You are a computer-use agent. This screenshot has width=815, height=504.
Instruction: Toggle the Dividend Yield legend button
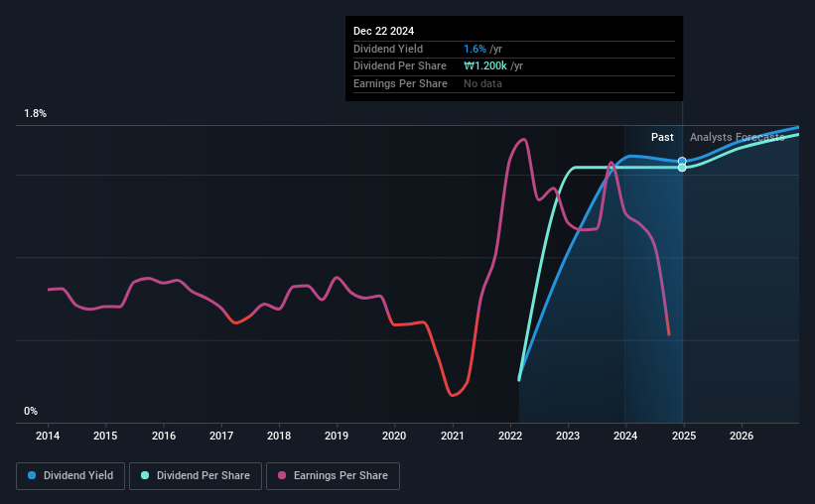click(70, 476)
